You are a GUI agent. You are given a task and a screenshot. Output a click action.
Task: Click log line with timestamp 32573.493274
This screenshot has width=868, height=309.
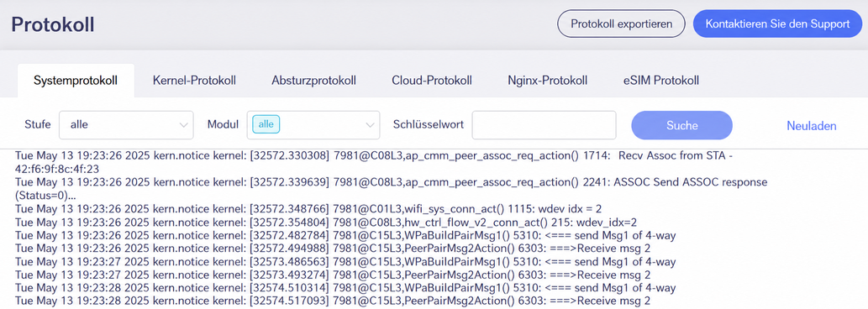coord(333,275)
